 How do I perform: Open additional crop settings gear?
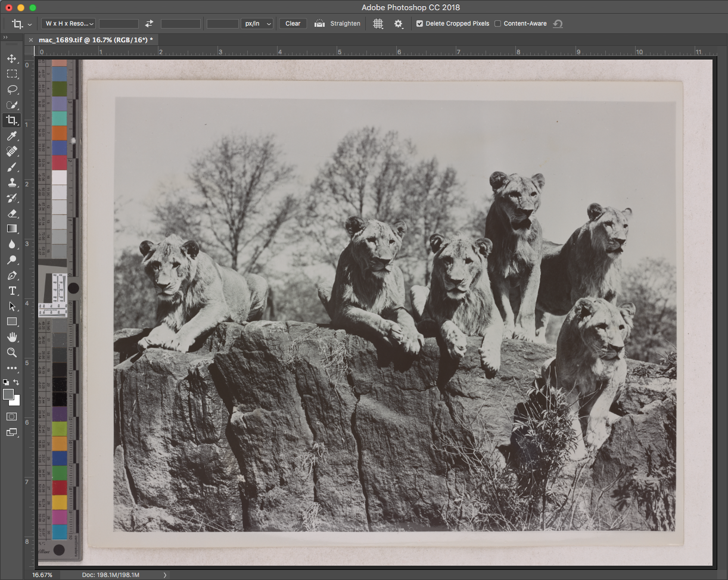399,24
